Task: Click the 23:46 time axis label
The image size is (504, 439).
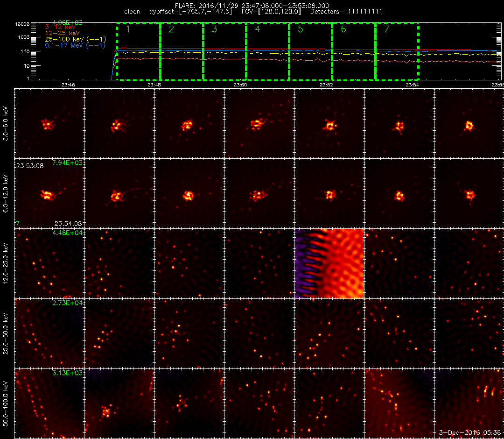Action: point(68,85)
